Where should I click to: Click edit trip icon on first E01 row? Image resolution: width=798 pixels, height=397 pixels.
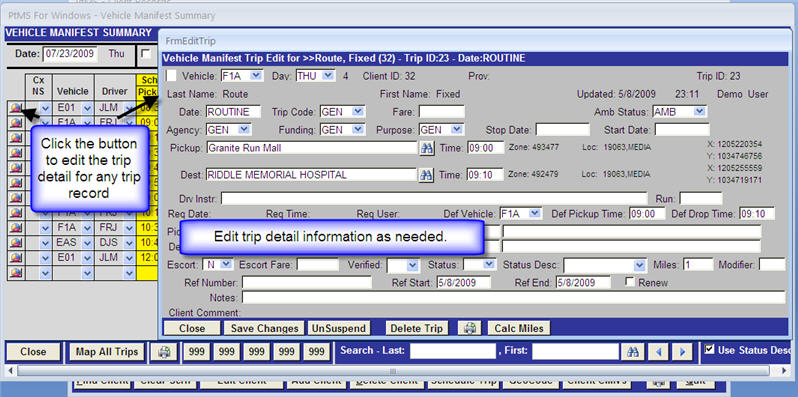click(15, 108)
